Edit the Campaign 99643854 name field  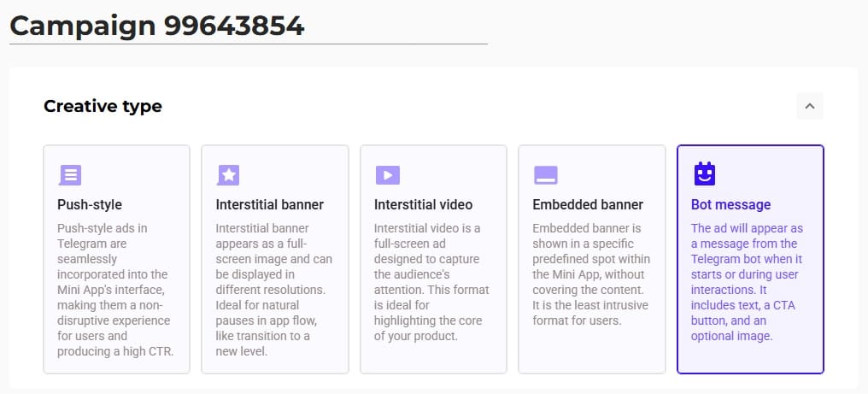(x=249, y=26)
